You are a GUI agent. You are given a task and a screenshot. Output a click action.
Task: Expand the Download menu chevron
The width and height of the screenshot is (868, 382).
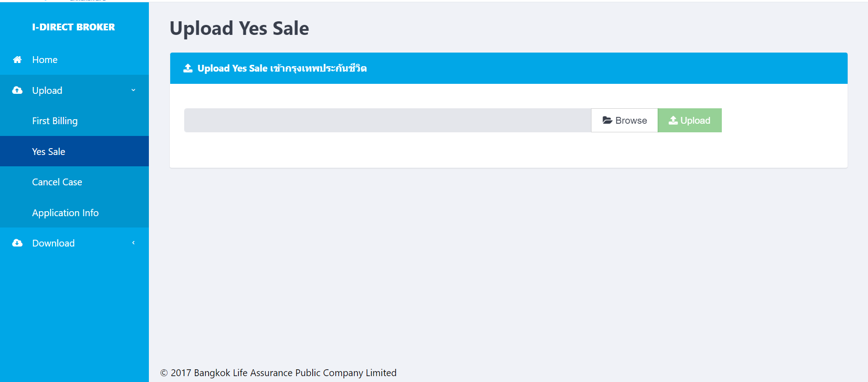(134, 243)
